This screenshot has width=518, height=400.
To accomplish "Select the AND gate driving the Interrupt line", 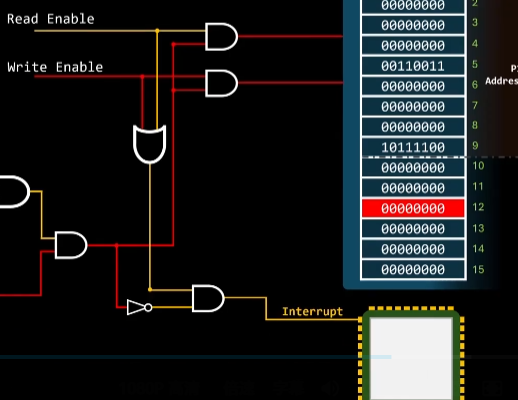I will [208, 298].
